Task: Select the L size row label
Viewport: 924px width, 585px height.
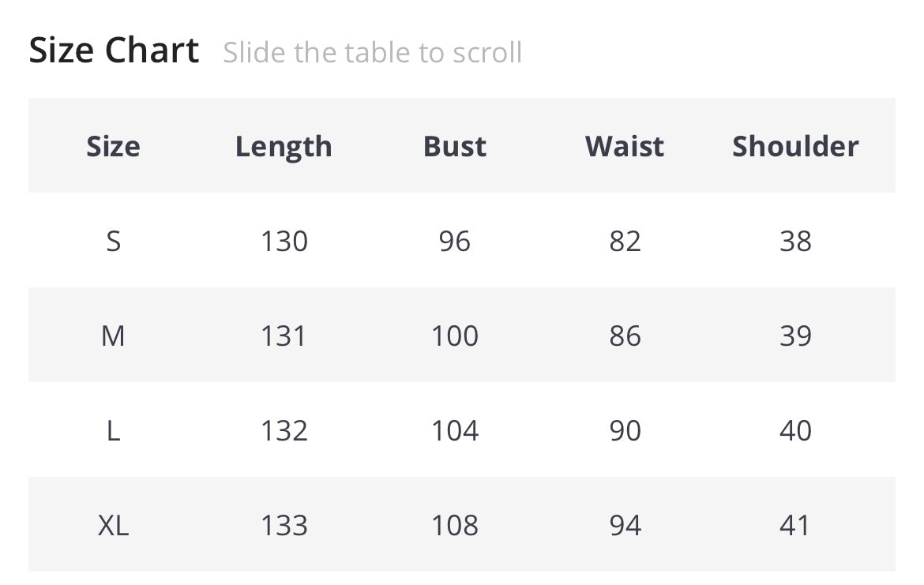Action: [113, 430]
